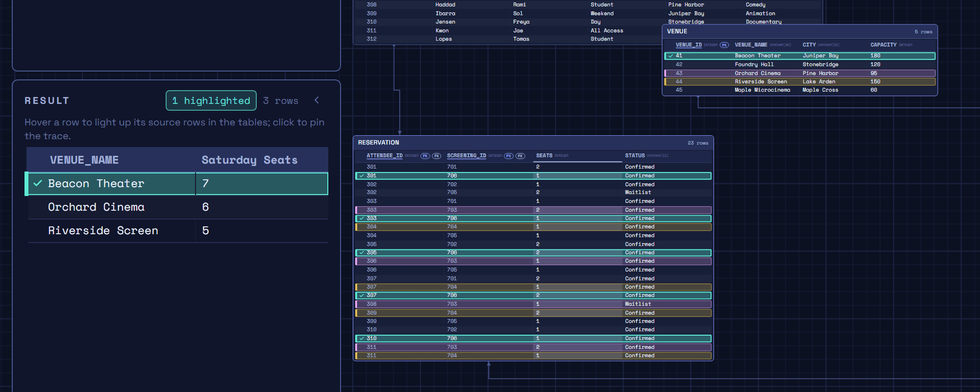Click the CITY column header in Venue

click(x=809, y=45)
